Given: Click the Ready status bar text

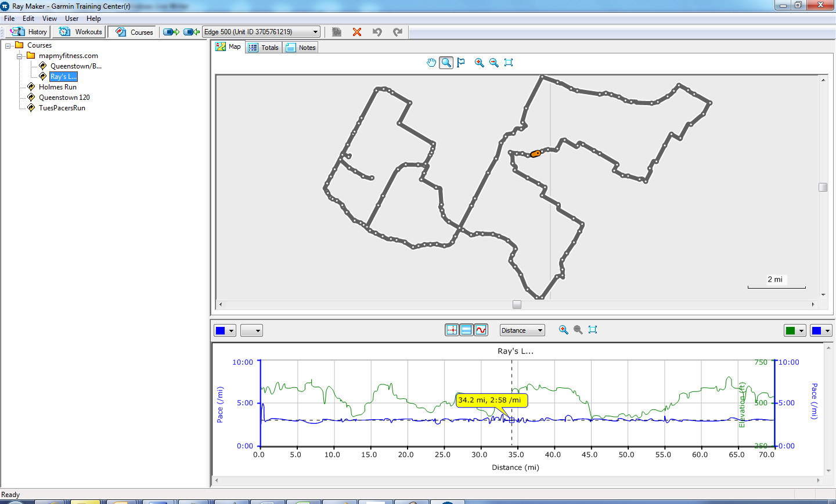Looking at the screenshot, I should click(x=10, y=495).
